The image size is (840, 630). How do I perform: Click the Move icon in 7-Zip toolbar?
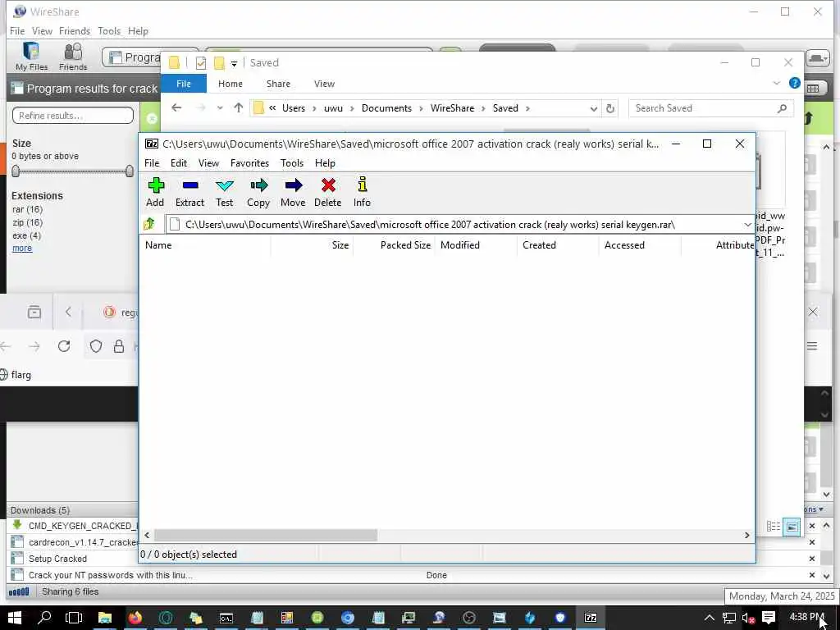[293, 185]
